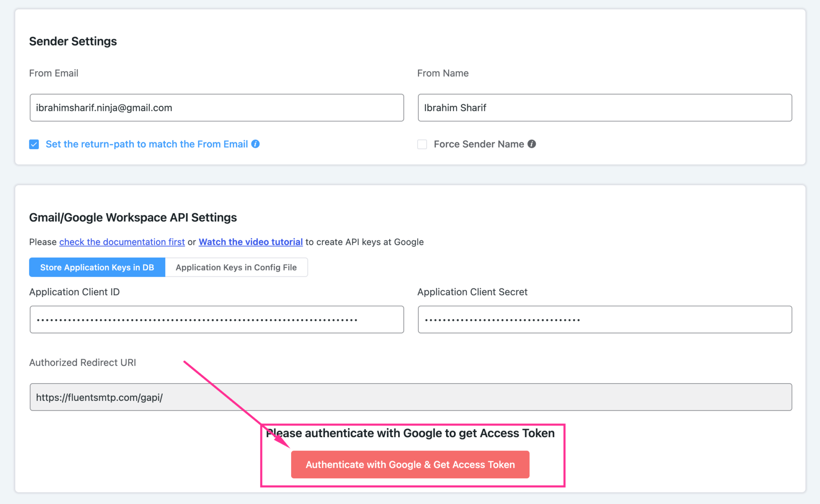Click the "Please authenticate with Google" instruction text
The height and width of the screenshot is (504, 820).
tap(410, 433)
